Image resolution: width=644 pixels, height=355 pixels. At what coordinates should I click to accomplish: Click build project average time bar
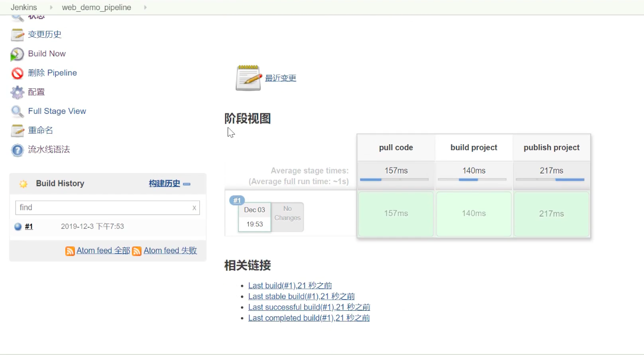(472, 180)
